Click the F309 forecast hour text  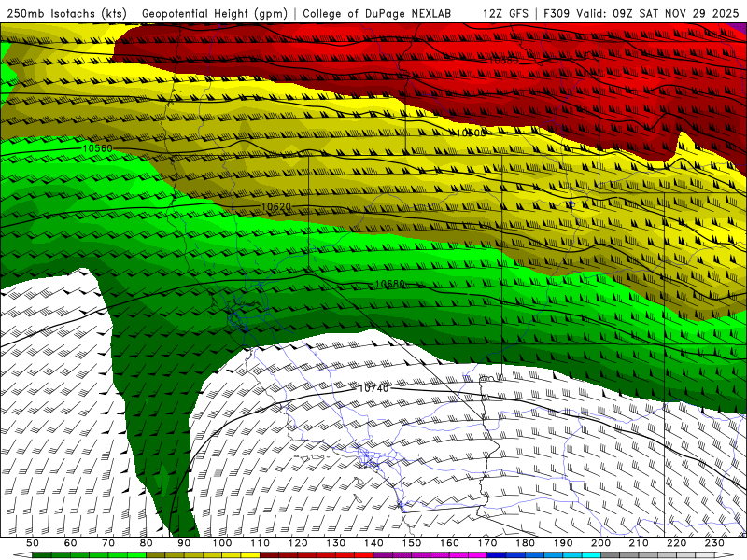pyautogui.click(x=557, y=13)
